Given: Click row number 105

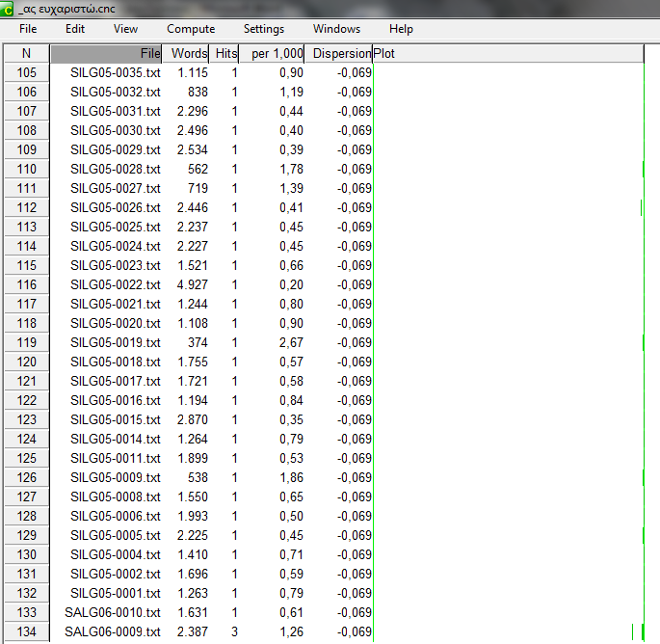Looking at the screenshot, I should [27, 73].
